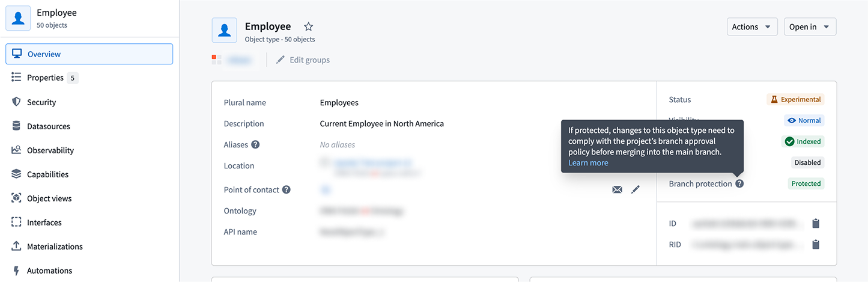The height and width of the screenshot is (282, 868).
Task: Click the Materializations upload icon
Action: [x=16, y=247]
